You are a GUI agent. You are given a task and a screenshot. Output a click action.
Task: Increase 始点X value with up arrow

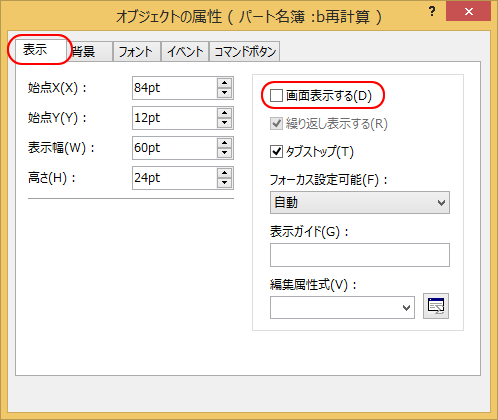224,83
